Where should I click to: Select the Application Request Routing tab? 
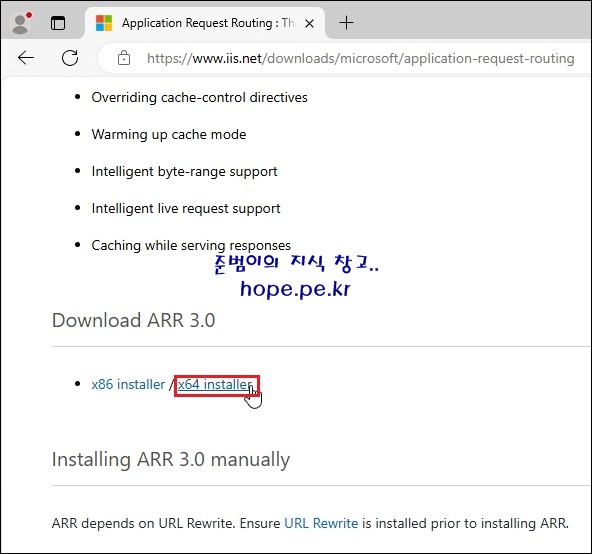205,23
